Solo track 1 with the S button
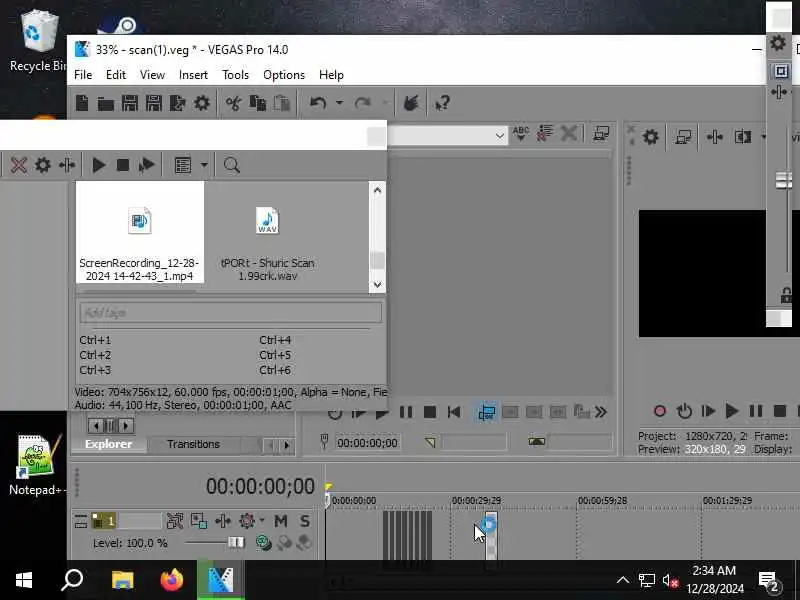 pos(305,521)
